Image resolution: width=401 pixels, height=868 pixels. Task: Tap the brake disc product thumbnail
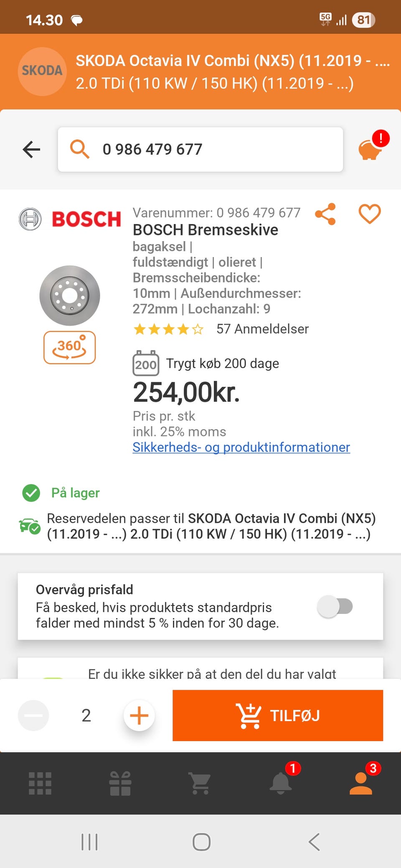(70, 295)
